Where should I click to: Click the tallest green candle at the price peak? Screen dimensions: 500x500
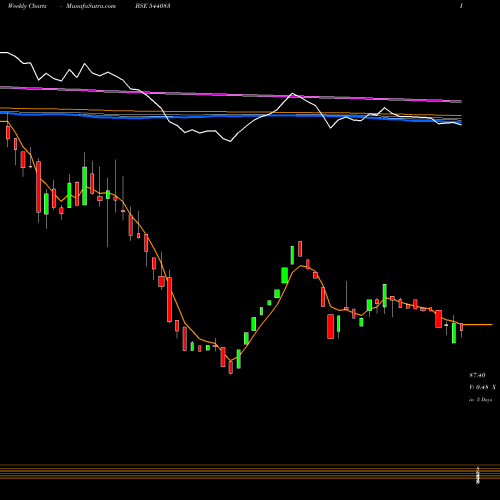[x=292, y=255]
